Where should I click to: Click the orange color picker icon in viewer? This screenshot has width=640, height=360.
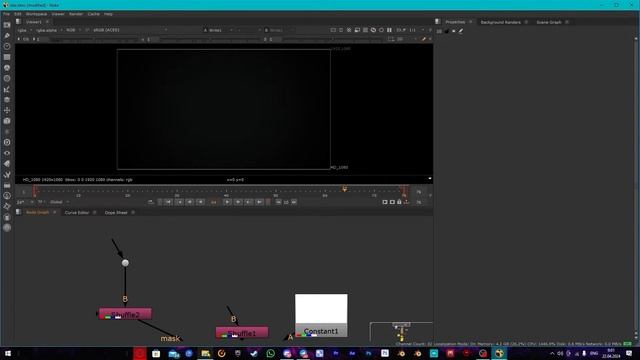423,39
